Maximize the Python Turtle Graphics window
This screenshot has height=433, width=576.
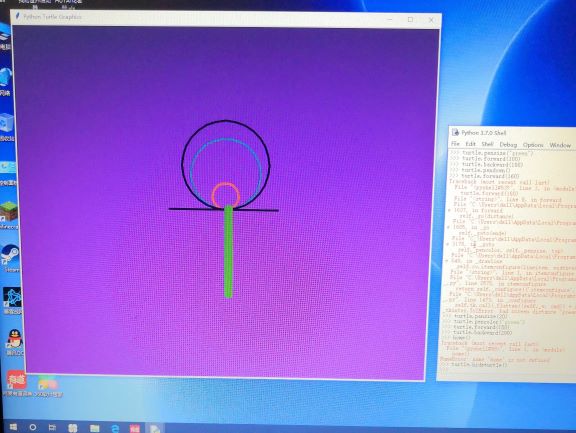(x=410, y=19)
